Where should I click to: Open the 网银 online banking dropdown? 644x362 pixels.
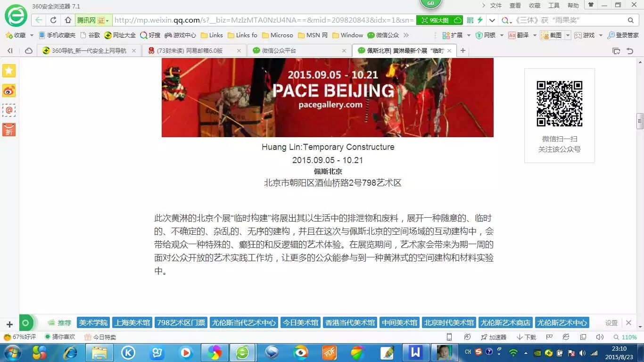click(489, 35)
